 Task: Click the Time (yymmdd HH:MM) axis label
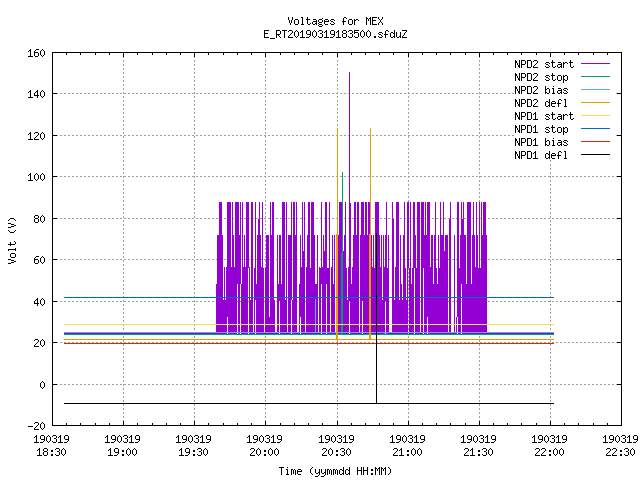335,471
